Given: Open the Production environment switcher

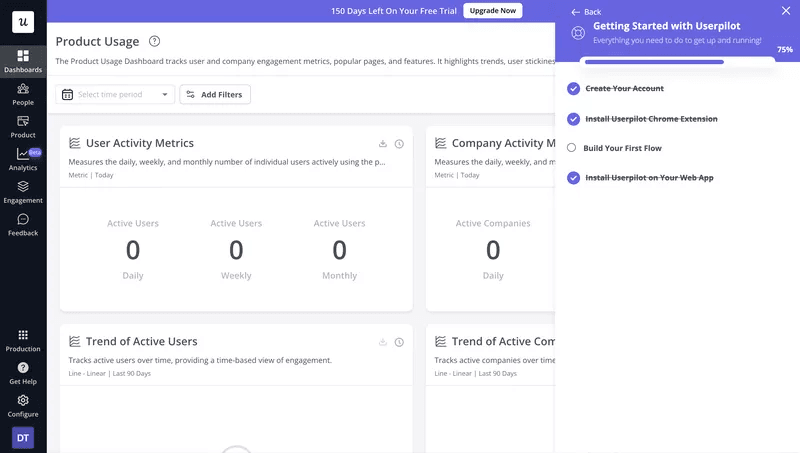Looking at the screenshot, I should (23, 340).
